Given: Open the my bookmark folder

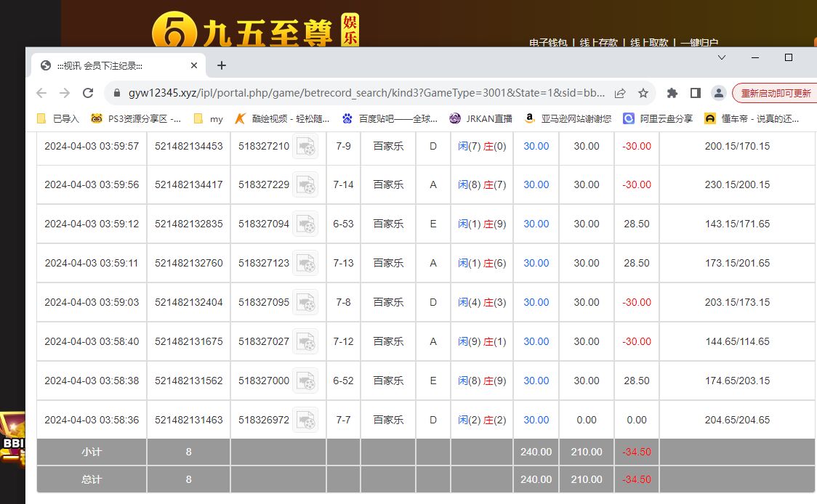Looking at the screenshot, I should [x=209, y=118].
